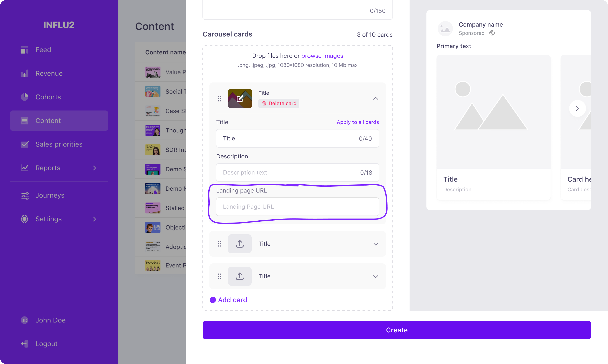The width and height of the screenshot is (608, 364).
Task: Click the browse images link
Action: [x=322, y=56]
